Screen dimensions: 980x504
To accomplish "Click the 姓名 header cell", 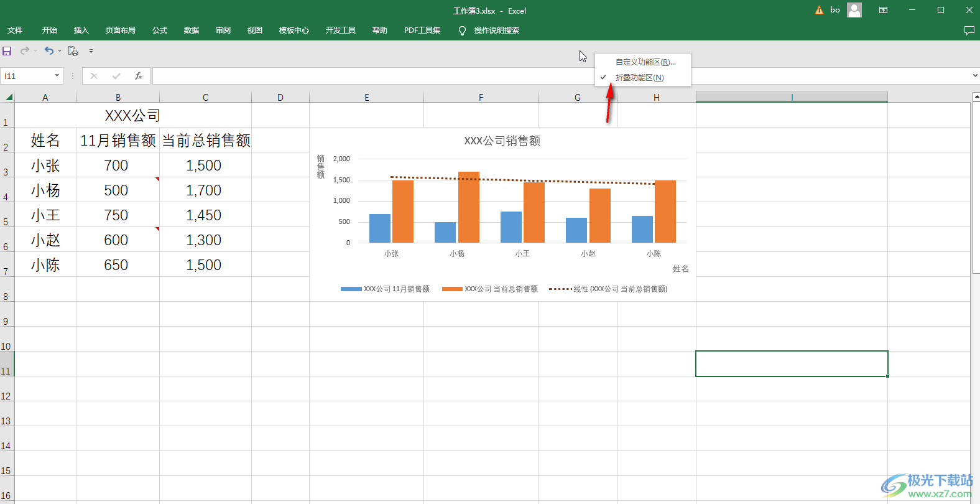I will 45,140.
